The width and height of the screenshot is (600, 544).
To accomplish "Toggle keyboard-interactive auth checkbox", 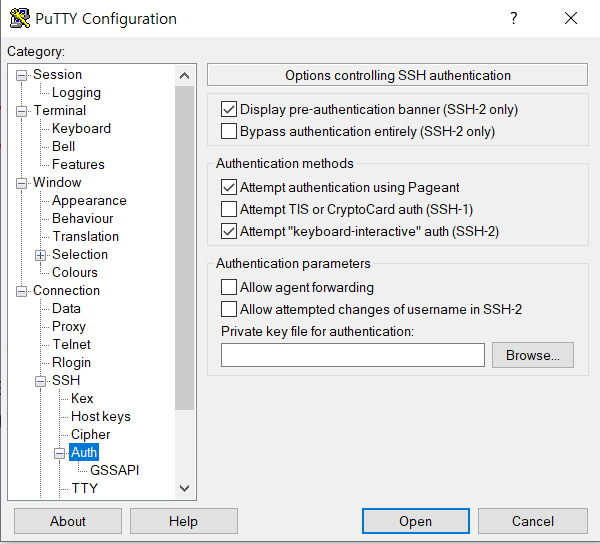I will [x=228, y=231].
